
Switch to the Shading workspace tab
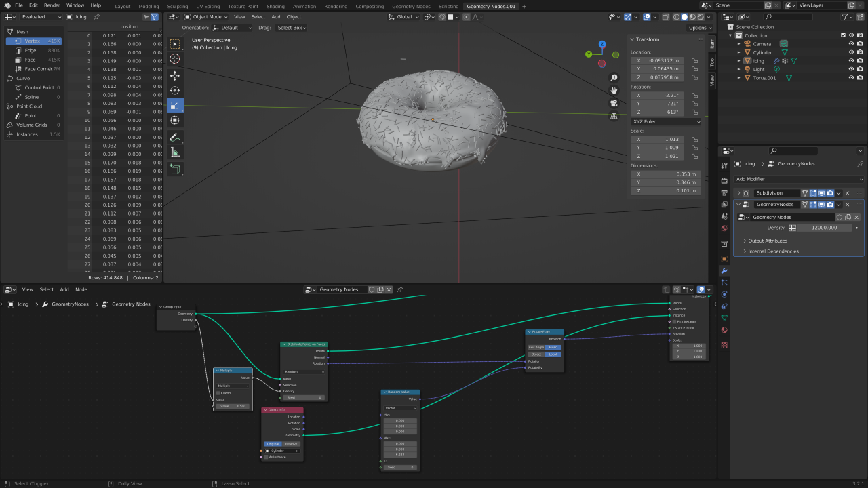[x=275, y=6]
